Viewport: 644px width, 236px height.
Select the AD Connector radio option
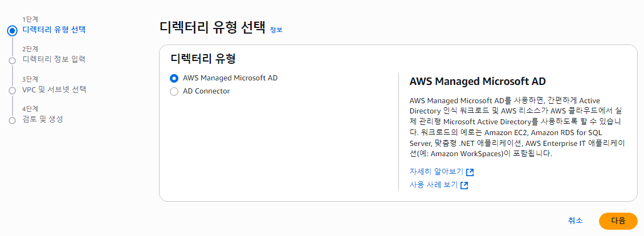click(x=174, y=91)
